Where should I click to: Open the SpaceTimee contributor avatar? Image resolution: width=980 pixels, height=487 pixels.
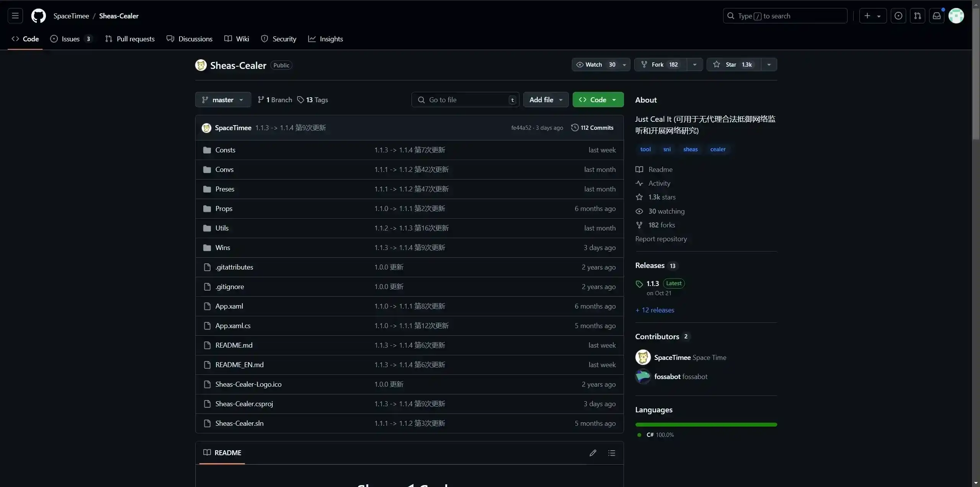tap(643, 357)
